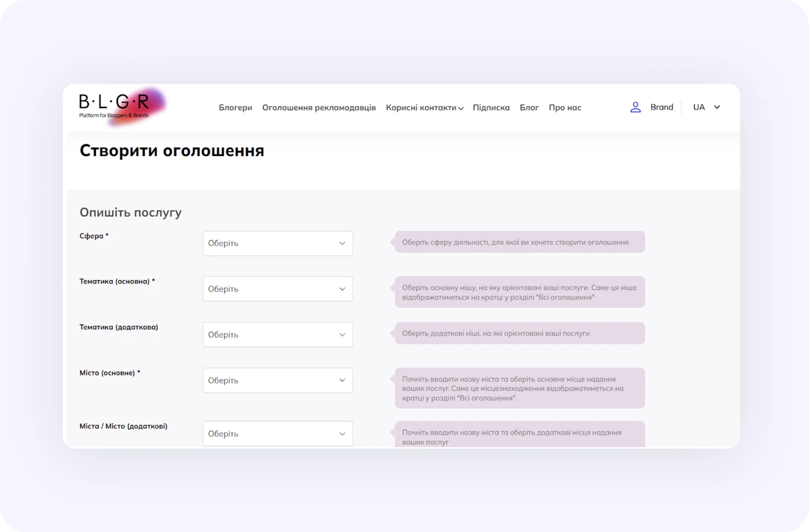Open the Сфера dropdown
809x532 pixels.
point(277,243)
